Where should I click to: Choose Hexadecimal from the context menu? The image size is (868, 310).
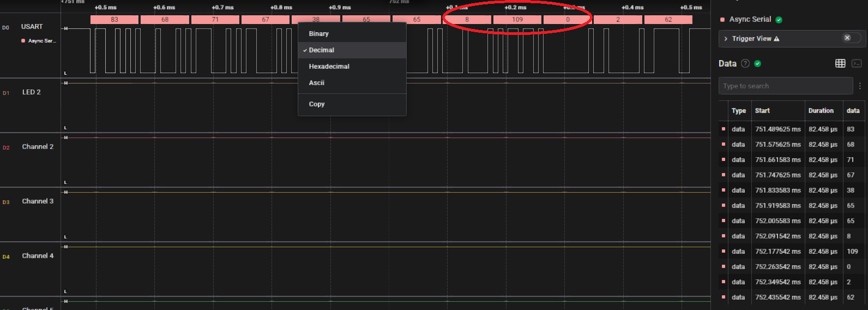[329, 67]
